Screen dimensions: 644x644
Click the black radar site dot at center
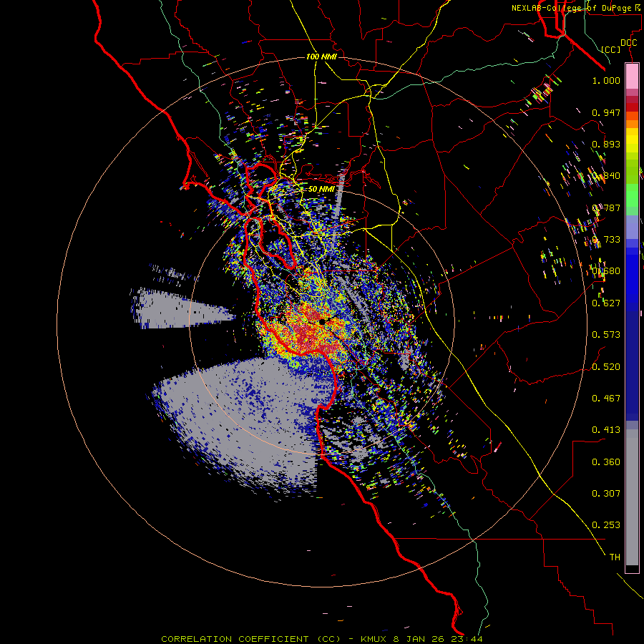pyautogui.click(x=322, y=321)
